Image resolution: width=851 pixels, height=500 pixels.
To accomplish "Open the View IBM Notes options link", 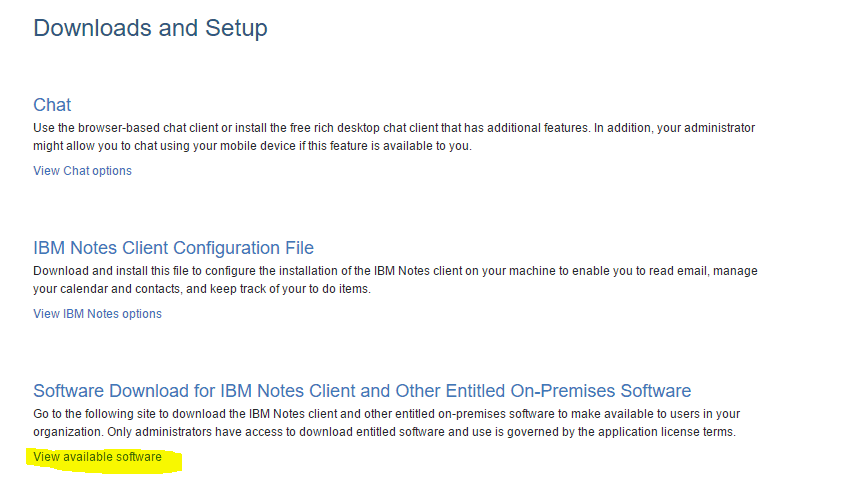I will click(98, 314).
